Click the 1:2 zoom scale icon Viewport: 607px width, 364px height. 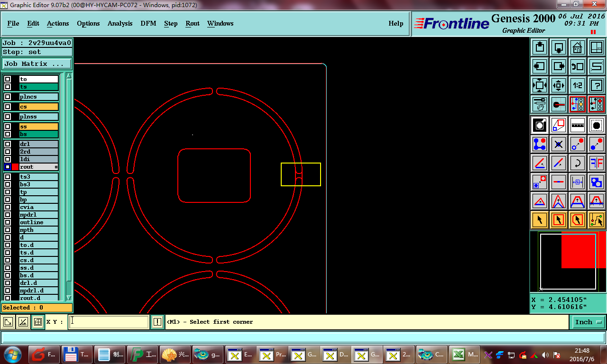click(577, 85)
